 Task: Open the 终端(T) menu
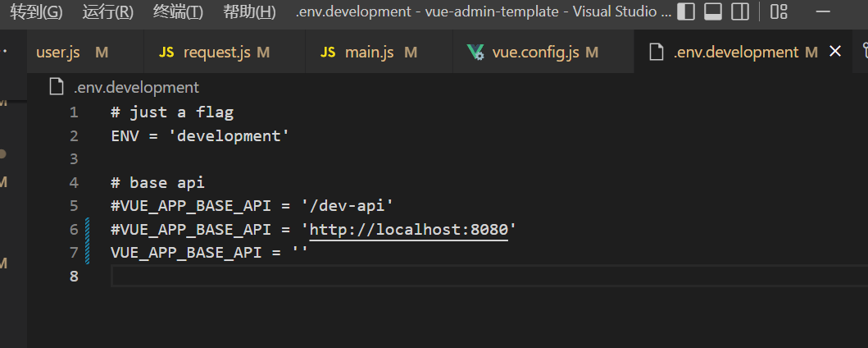(178, 11)
